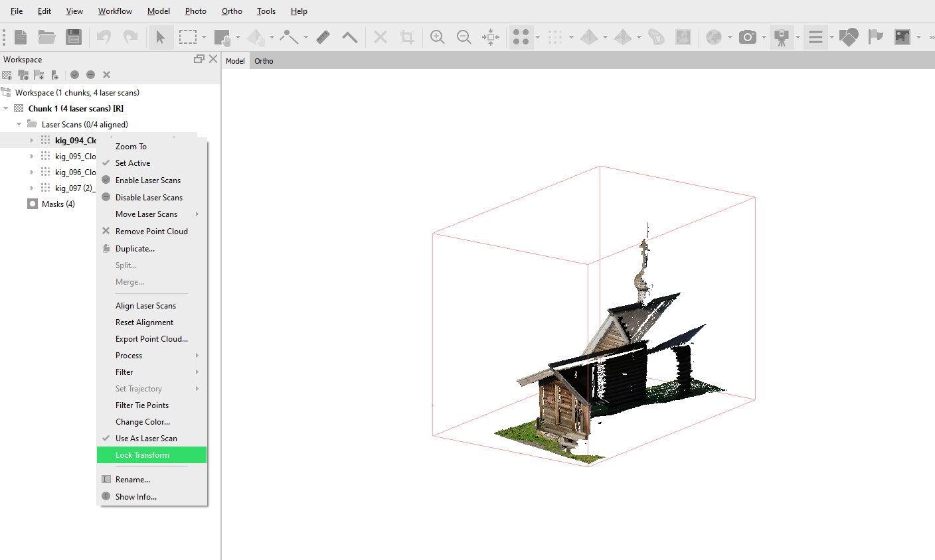The height and width of the screenshot is (560, 935).
Task: Collapse the Chunk 1 tree node
Action: coord(6,108)
